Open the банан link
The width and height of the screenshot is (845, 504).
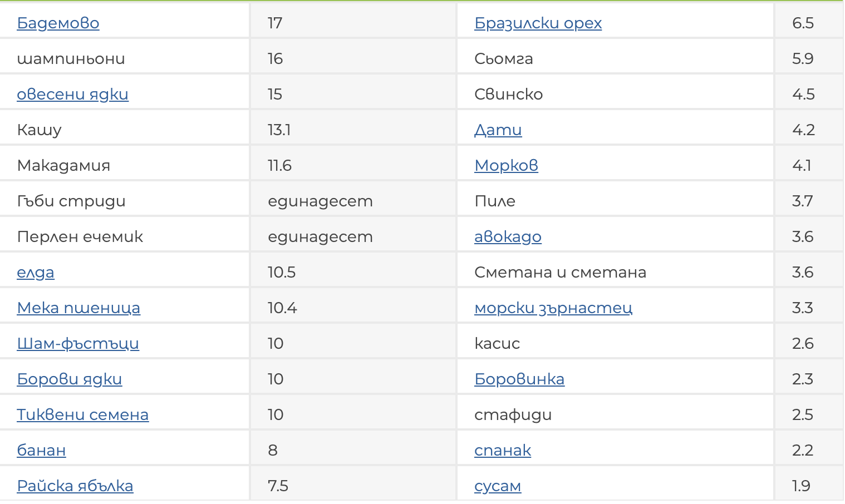41,450
